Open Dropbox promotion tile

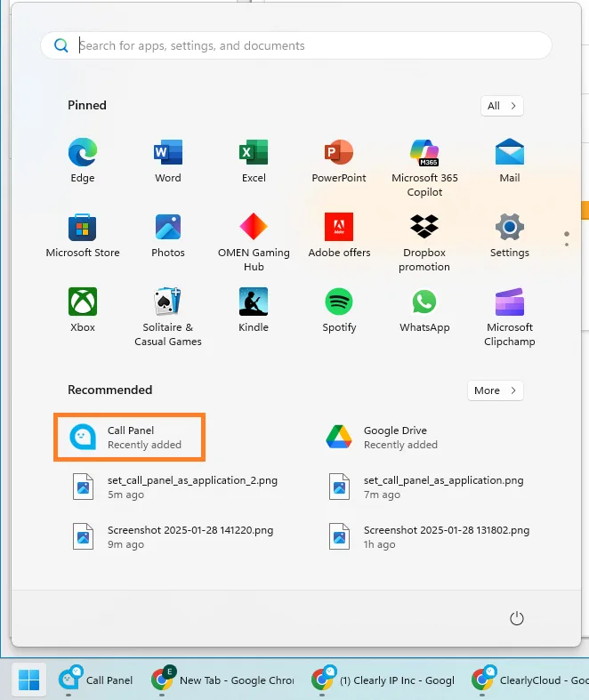tap(424, 242)
